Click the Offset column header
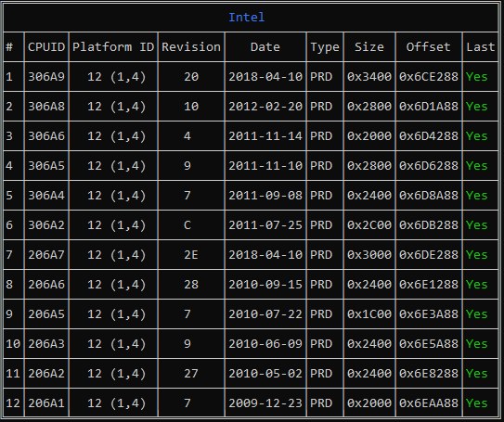Image resolution: width=504 pixels, height=422 pixels. coord(428,47)
